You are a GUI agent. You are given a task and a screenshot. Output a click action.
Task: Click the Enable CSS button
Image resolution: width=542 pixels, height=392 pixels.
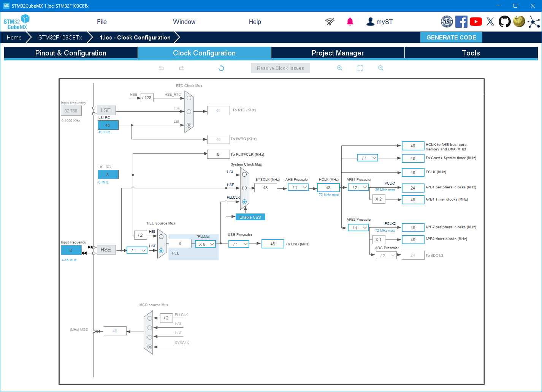tap(250, 217)
